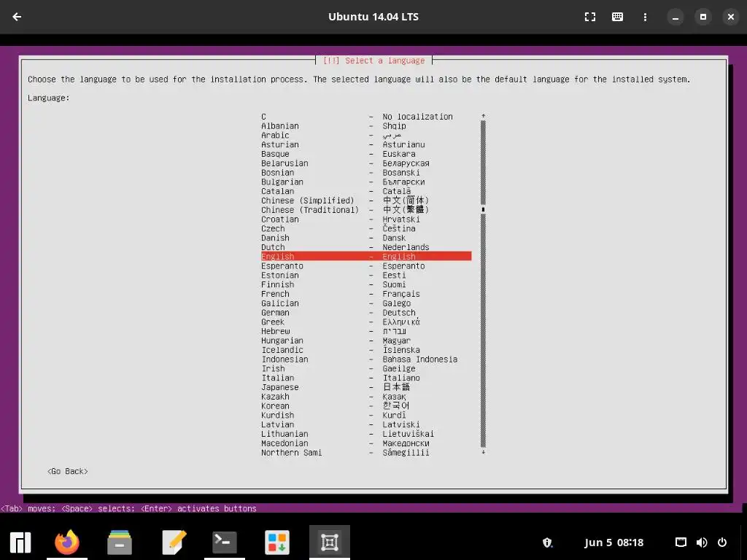Switch to the Boxes app in taskbar
The height and width of the screenshot is (560, 747).
point(330,542)
